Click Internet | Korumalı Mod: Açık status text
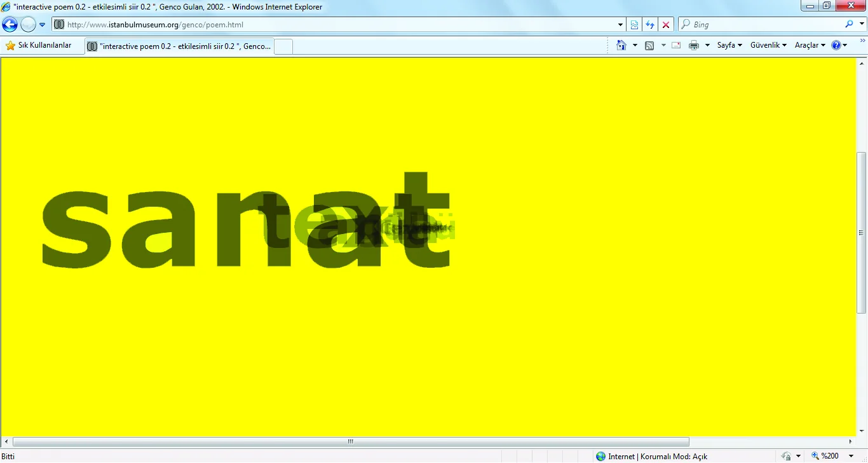This screenshot has height=463, width=868. (658, 457)
